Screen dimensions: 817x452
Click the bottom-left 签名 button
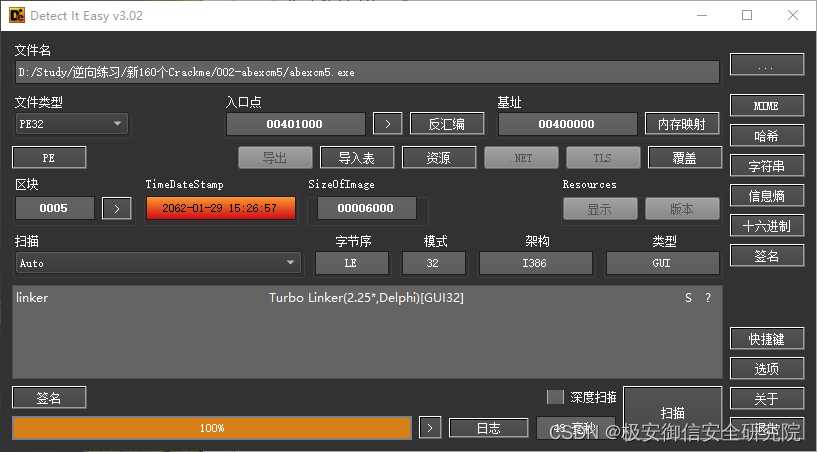pyautogui.click(x=49, y=398)
